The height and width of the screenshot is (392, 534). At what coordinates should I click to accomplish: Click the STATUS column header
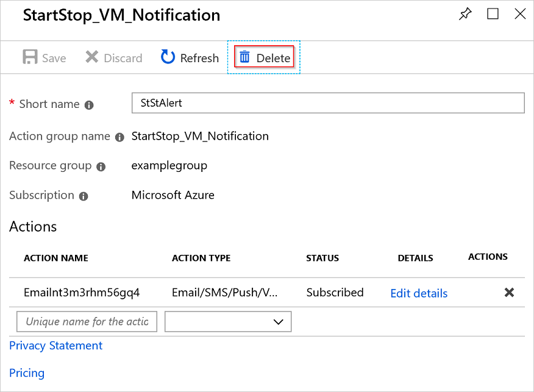coord(322,258)
